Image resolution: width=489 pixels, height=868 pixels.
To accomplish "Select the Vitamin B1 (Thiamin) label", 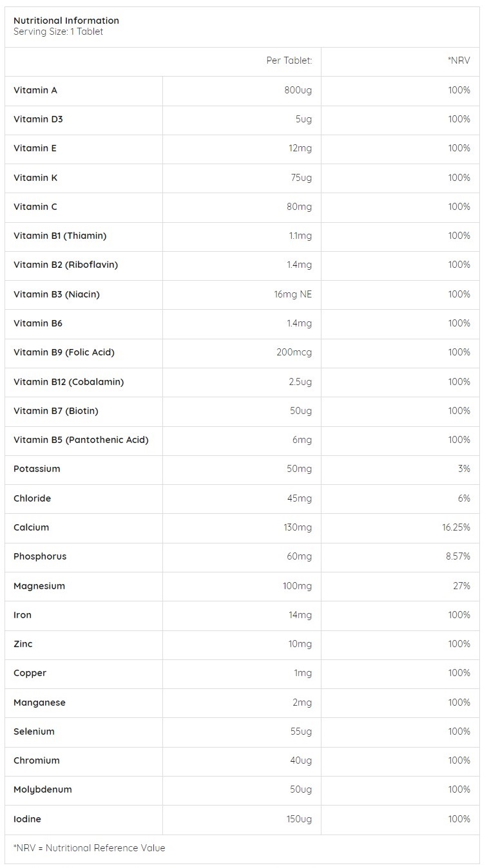I will point(60,236).
